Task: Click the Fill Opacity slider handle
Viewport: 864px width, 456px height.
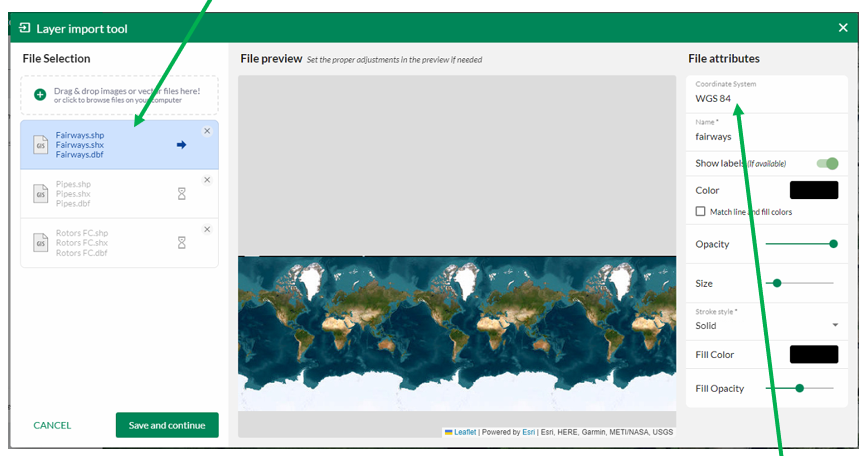Action: [800, 388]
